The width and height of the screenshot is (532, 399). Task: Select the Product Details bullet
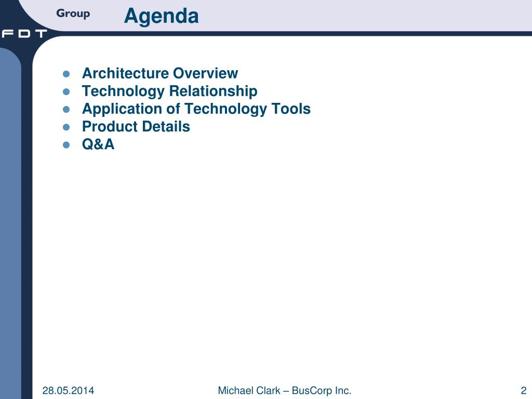click(x=136, y=127)
